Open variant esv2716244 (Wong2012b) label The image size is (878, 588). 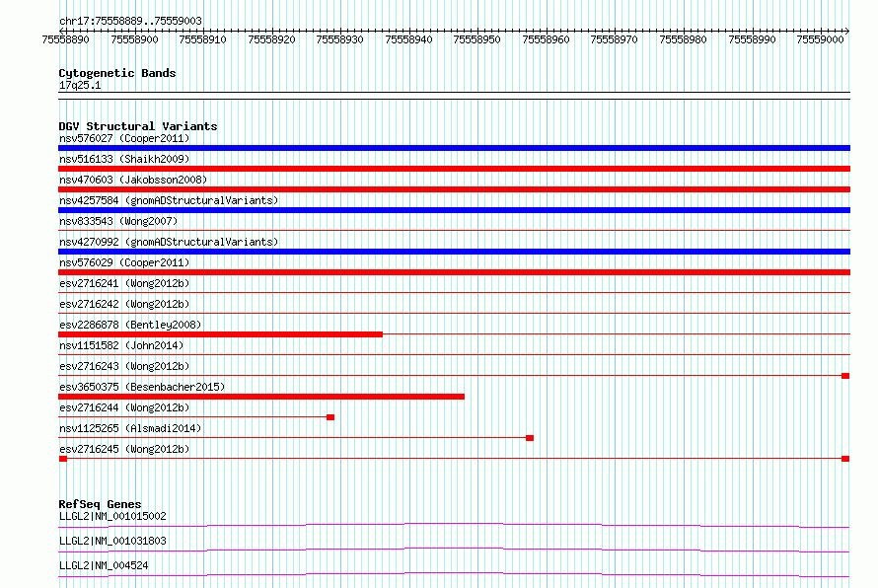[x=124, y=407]
